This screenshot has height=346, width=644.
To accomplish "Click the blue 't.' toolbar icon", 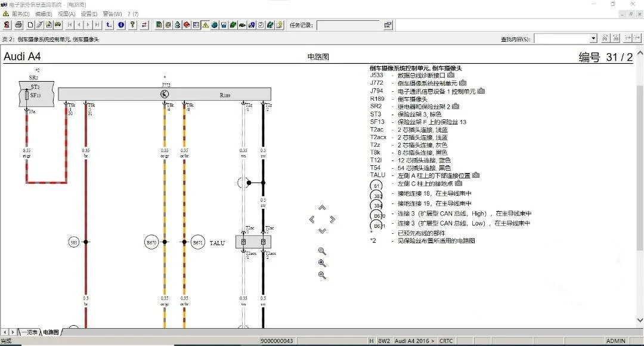I will 109,25.
